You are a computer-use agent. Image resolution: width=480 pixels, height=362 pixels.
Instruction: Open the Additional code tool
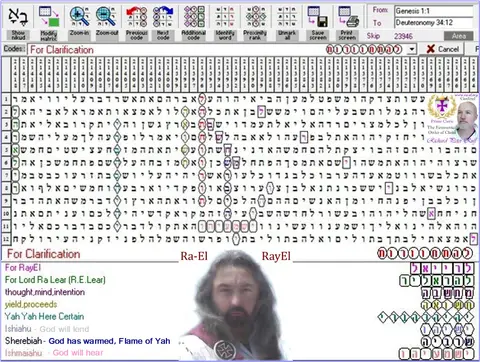click(x=193, y=22)
